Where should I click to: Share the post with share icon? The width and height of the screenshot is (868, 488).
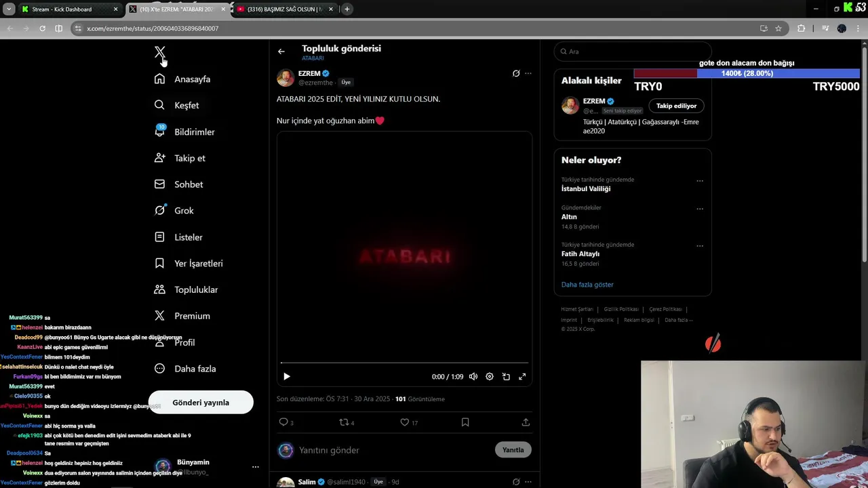click(526, 422)
